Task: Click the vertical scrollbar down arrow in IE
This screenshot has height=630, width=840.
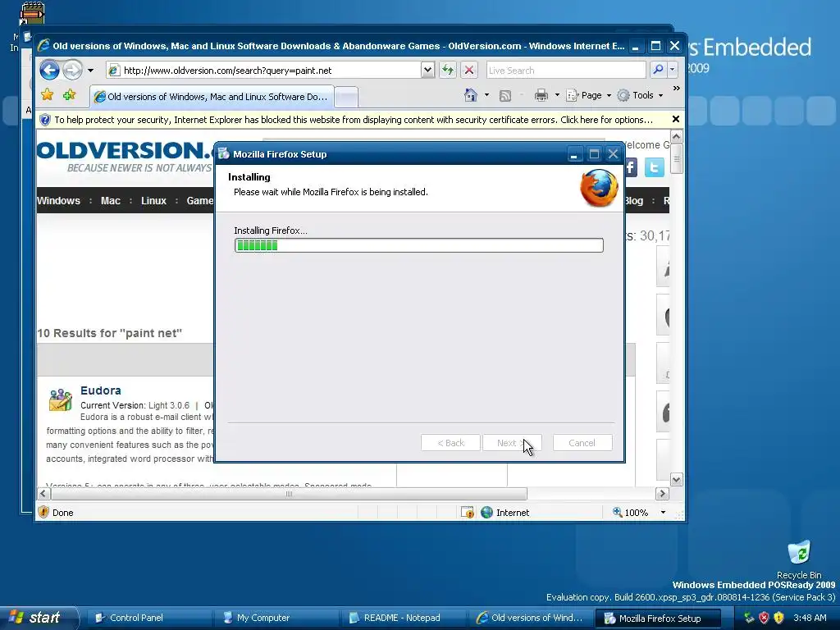Action: pyautogui.click(x=677, y=479)
